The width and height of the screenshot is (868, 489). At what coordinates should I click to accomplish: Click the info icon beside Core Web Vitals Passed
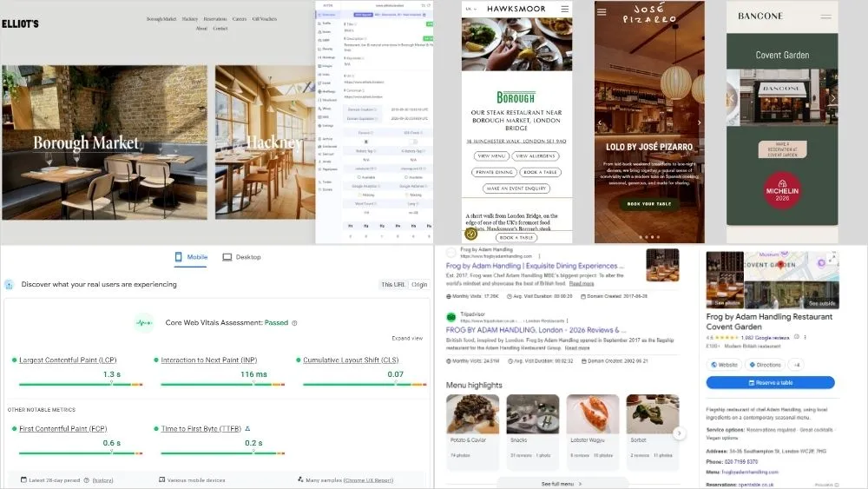pyautogui.click(x=294, y=323)
